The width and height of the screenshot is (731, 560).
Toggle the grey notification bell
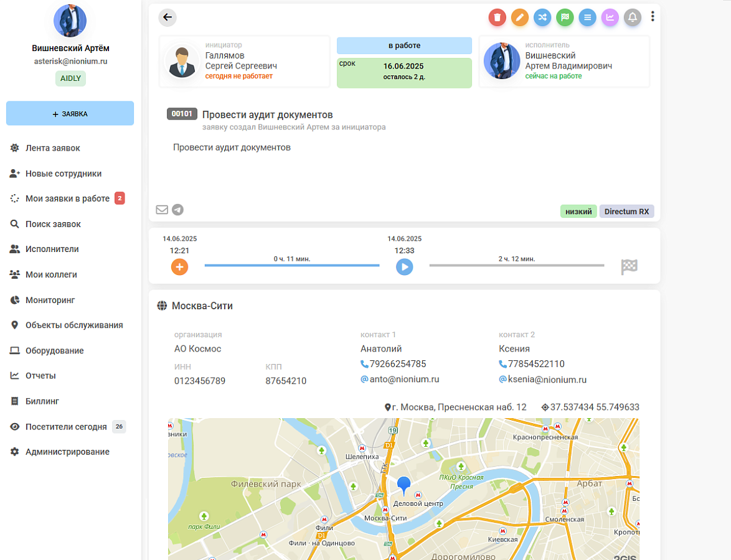pyautogui.click(x=633, y=17)
